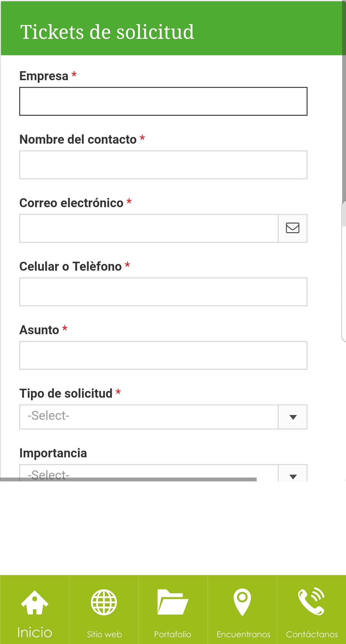Tap the Contáctanos label
Image resolution: width=346 pixels, height=644 pixels.
pos(312,634)
